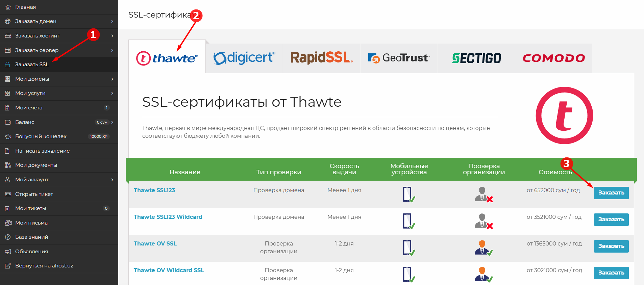Expand the Заказать сервер submenu chevron

point(112,50)
